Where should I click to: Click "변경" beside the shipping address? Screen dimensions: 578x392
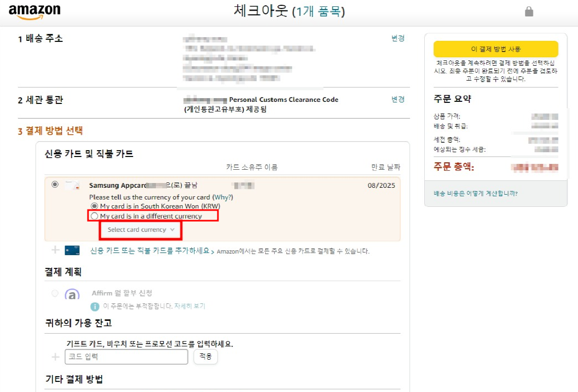398,38
